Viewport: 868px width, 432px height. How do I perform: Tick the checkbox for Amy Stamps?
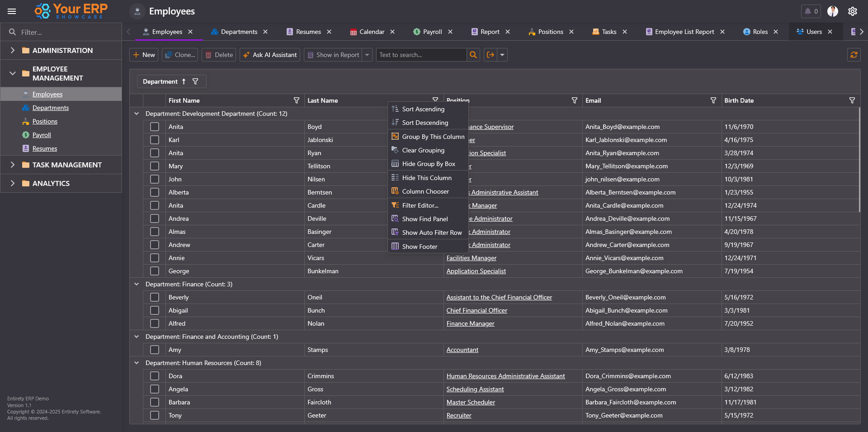pyautogui.click(x=155, y=350)
